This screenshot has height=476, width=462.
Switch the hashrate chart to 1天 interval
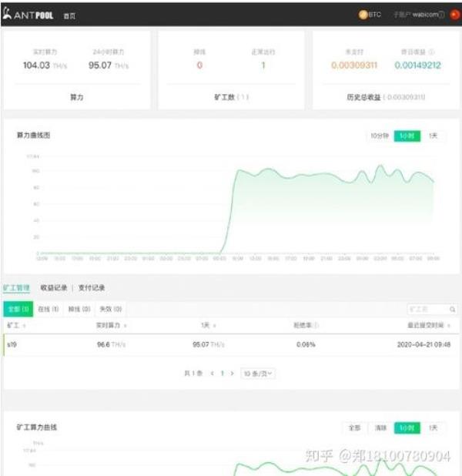click(x=433, y=136)
